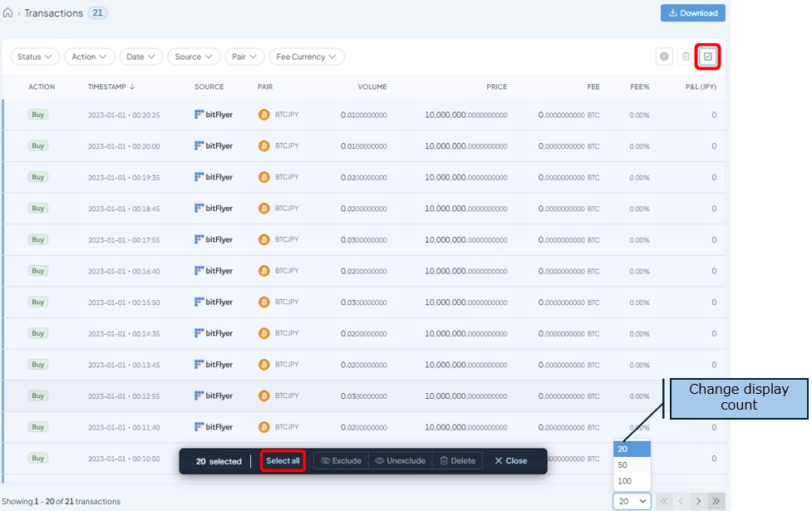Click the trash icon in toolbar
This screenshot has width=812, height=511.
[x=686, y=57]
